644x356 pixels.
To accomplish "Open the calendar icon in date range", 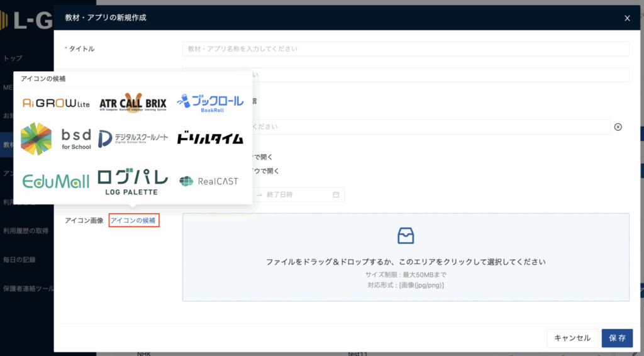I will click(x=336, y=194).
